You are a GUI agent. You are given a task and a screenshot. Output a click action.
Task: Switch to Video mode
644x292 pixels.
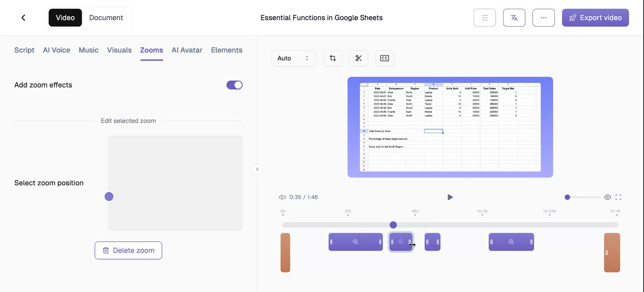65,17
